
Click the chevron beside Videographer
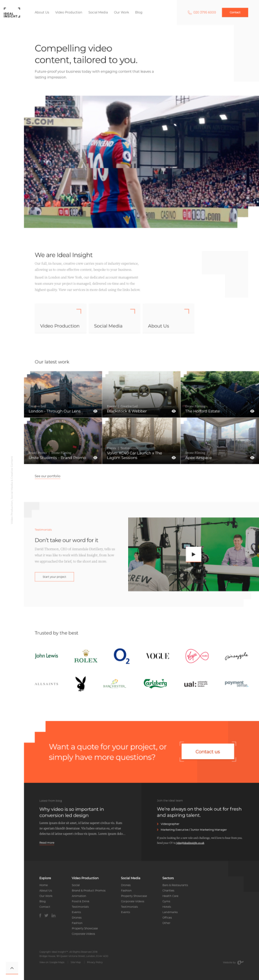(x=158, y=824)
